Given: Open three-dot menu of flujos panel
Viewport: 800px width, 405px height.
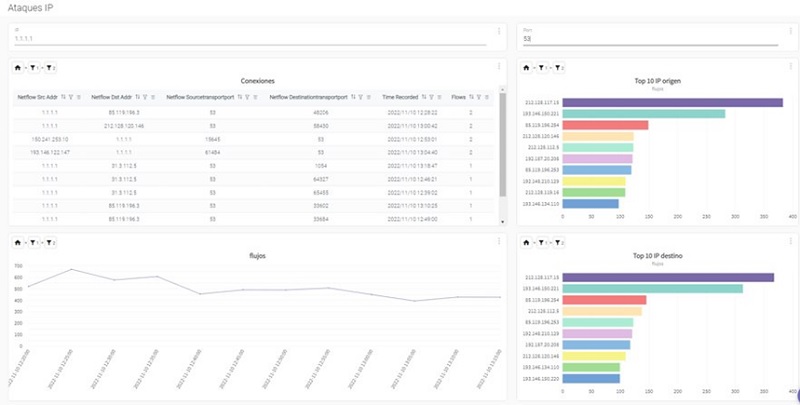Looking at the screenshot, I should click(x=499, y=240).
